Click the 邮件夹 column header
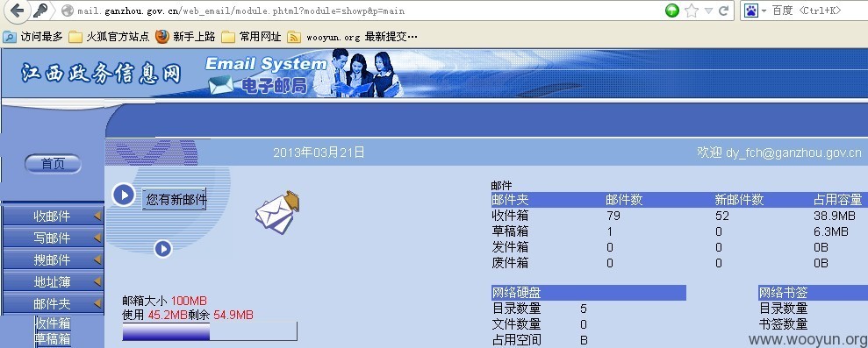This screenshot has width=868, height=348. pyautogui.click(x=511, y=200)
